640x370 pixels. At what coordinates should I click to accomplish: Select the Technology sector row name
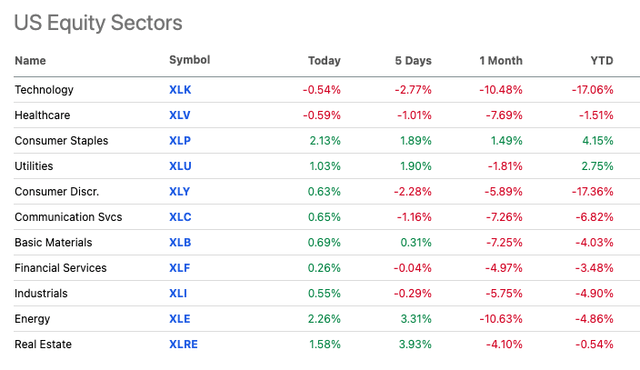[44, 90]
